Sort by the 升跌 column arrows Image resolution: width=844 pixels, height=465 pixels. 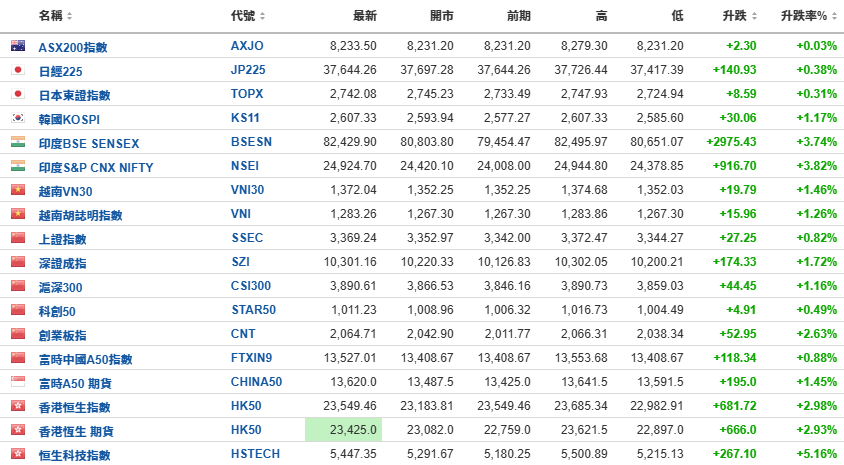coord(754,16)
